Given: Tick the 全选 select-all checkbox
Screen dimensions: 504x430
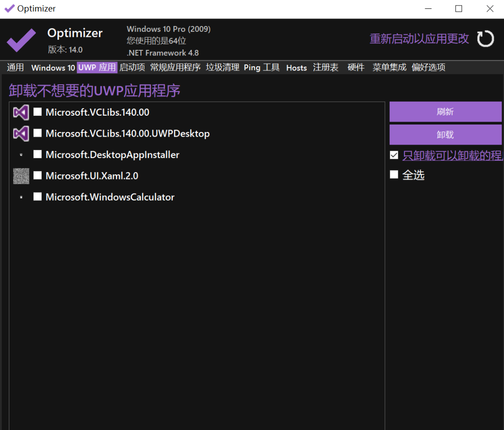Looking at the screenshot, I should (x=394, y=175).
